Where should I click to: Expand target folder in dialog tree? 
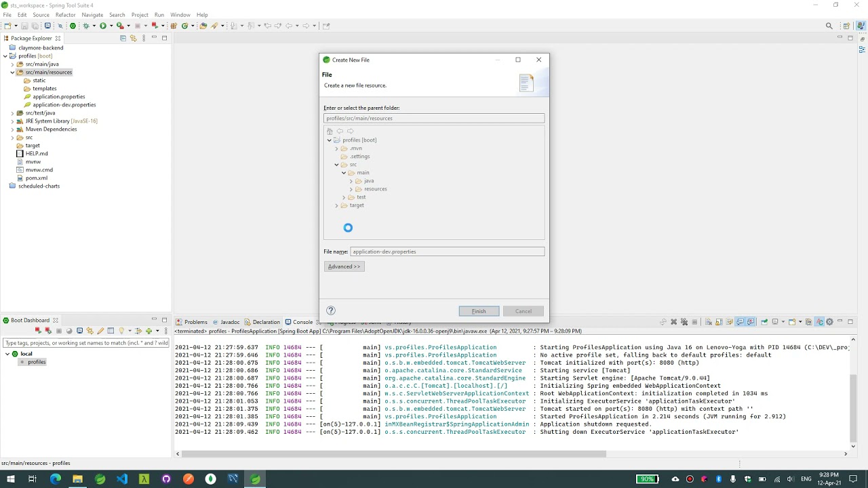click(x=336, y=205)
